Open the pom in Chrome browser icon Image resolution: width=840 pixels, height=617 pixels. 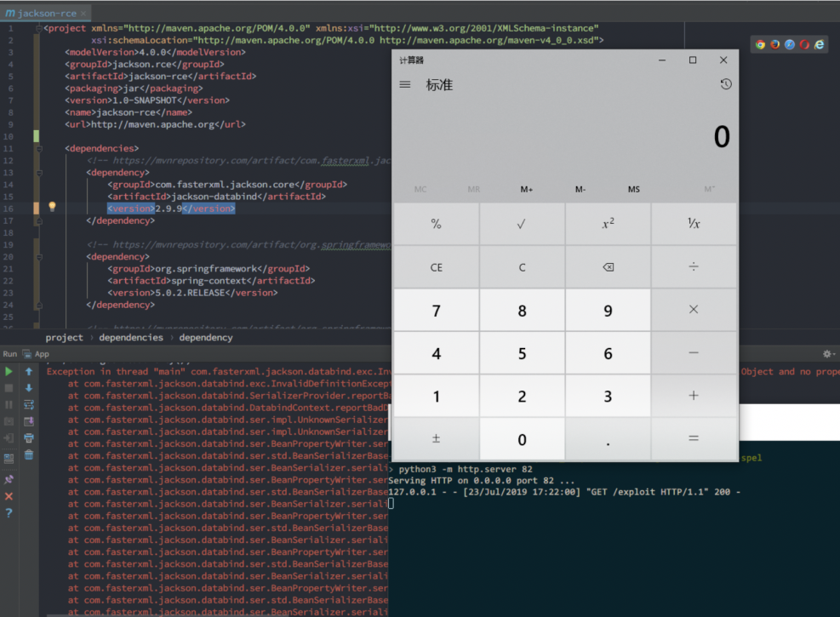coord(760,44)
